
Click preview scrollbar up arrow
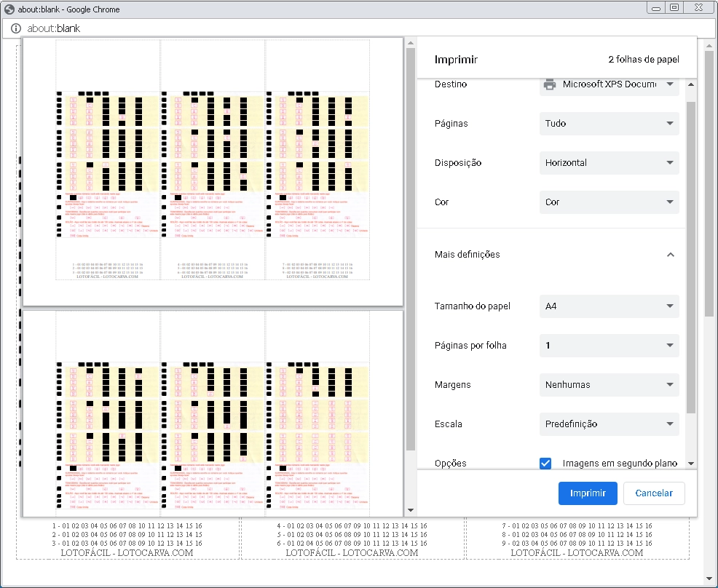[x=410, y=43]
